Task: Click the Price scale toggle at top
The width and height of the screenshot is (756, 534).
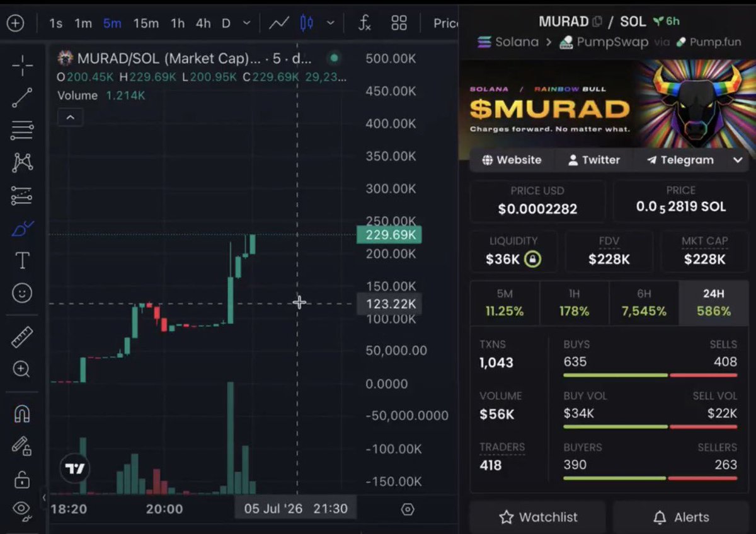Action: pos(445,23)
